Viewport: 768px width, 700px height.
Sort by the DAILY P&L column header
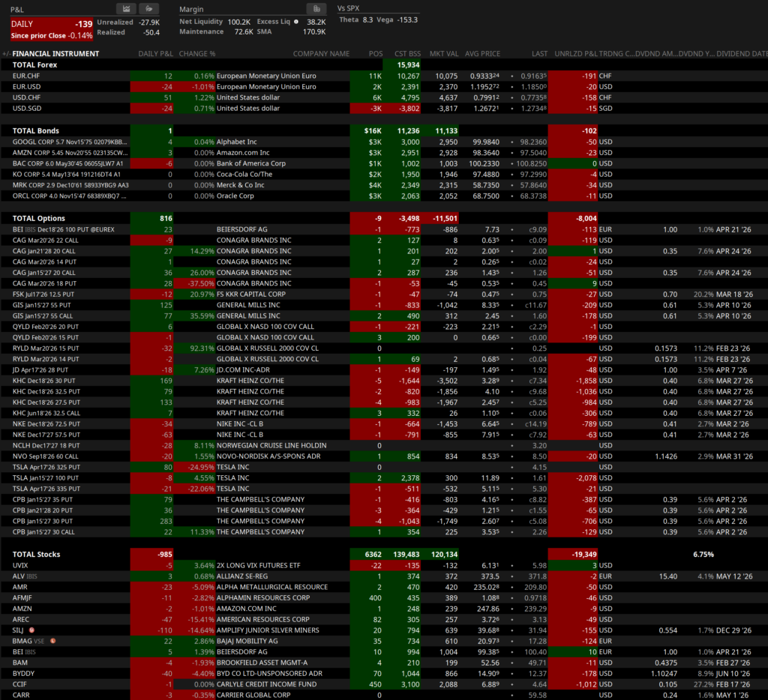[x=155, y=54]
